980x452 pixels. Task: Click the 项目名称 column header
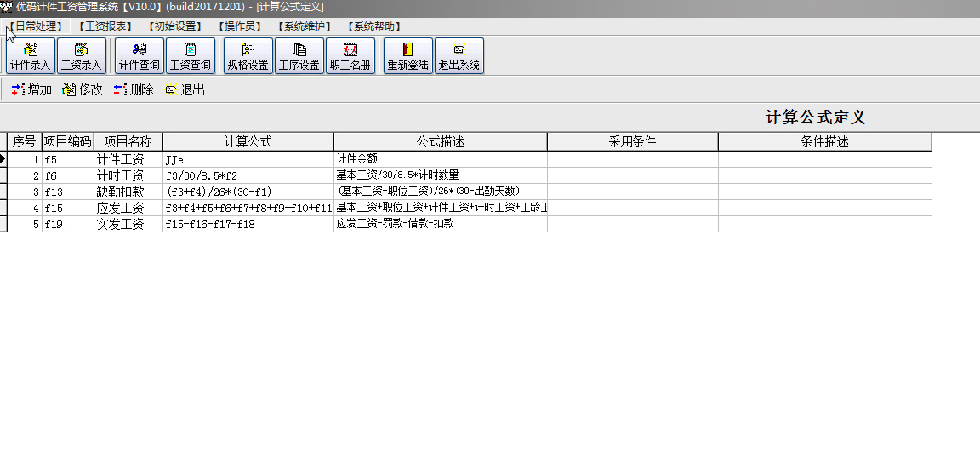click(x=128, y=142)
